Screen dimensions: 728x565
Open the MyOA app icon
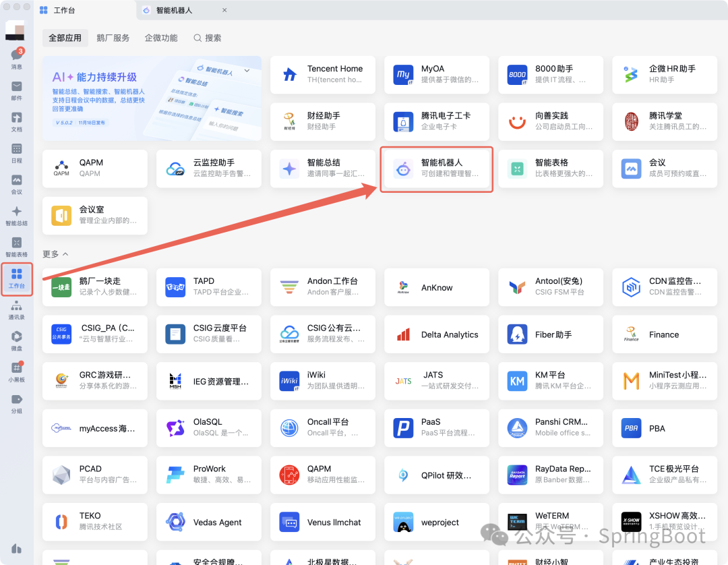403,74
